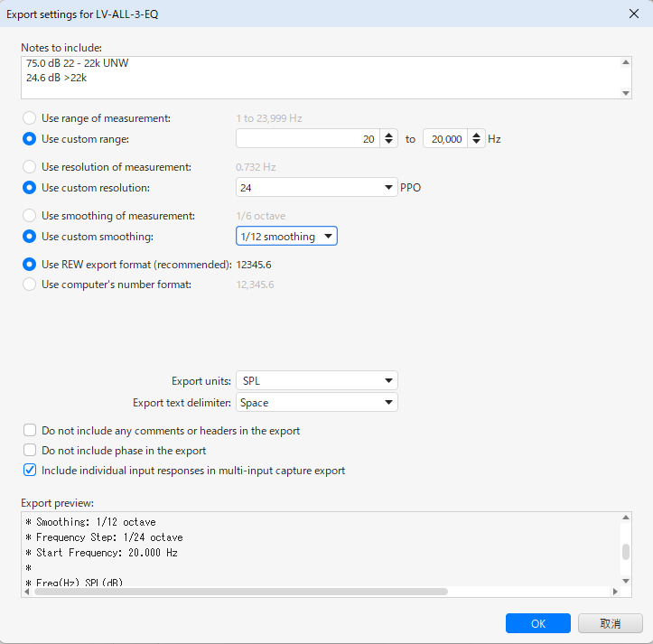This screenshot has width=653, height=644.
Task: Confirm export with the OK button
Action: [538, 623]
